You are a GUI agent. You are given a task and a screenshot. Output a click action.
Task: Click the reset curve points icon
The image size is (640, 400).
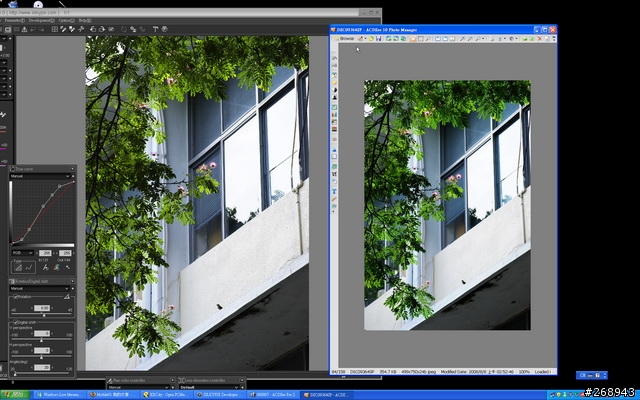pyautogui.click(x=68, y=268)
